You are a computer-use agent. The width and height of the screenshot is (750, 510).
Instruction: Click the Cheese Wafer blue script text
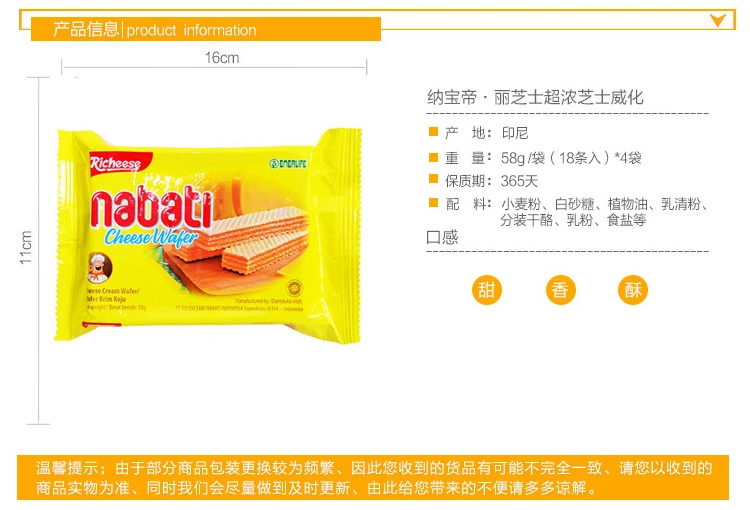[151, 236]
